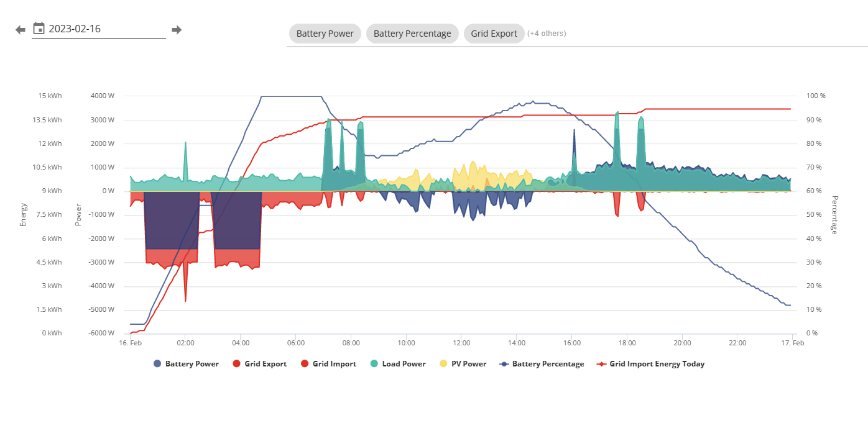Viewport: 868px width, 436px height.
Task: Click the Battery Power blue legend dot
Action: [157, 364]
